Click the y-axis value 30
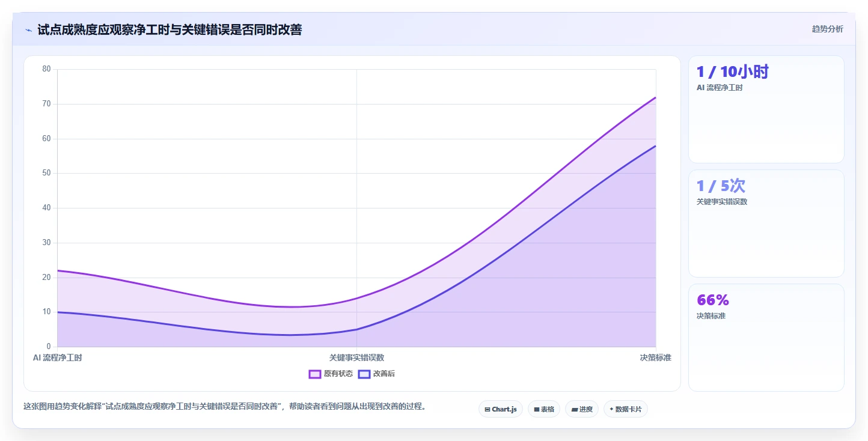This screenshot has width=868, height=441. point(47,243)
